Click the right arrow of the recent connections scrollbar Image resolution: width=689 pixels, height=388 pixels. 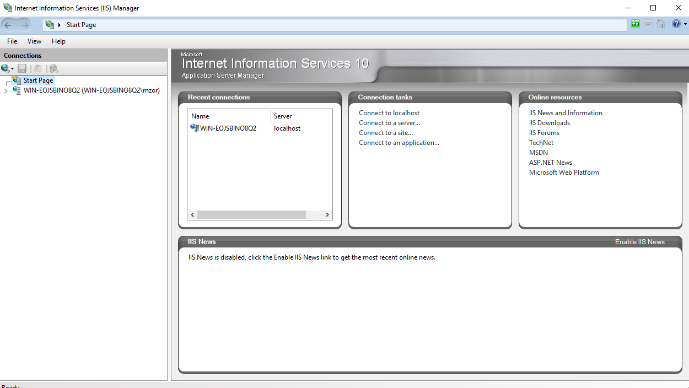(x=327, y=214)
